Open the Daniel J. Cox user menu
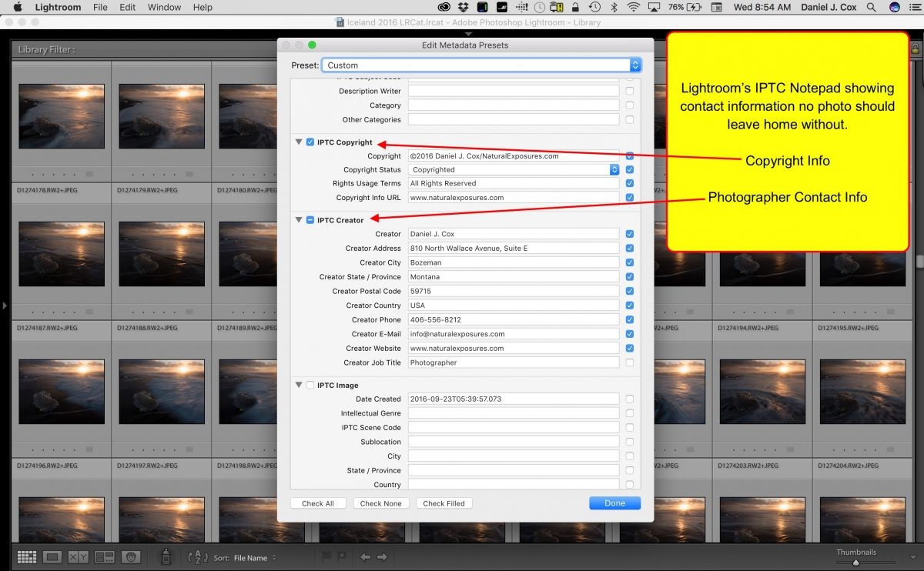924x571 pixels. [829, 7]
